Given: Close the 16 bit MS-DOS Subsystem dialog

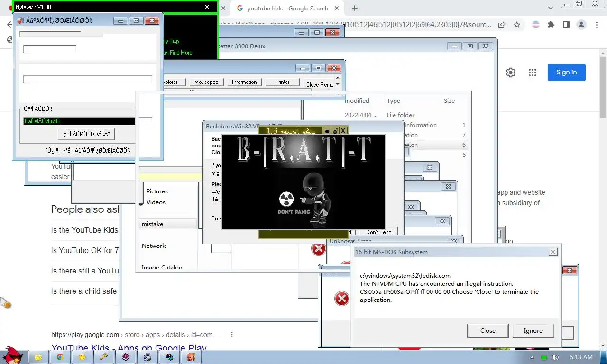Looking at the screenshot, I should tap(553, 252).
